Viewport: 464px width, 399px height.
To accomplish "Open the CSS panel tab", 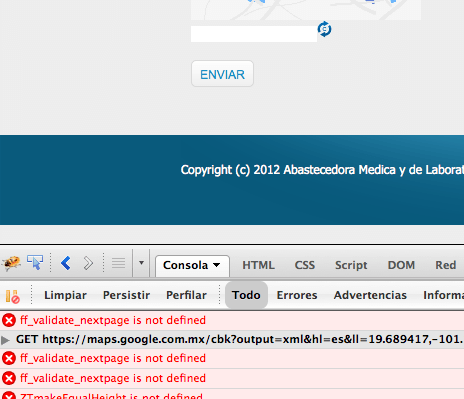I will point(304,265).
